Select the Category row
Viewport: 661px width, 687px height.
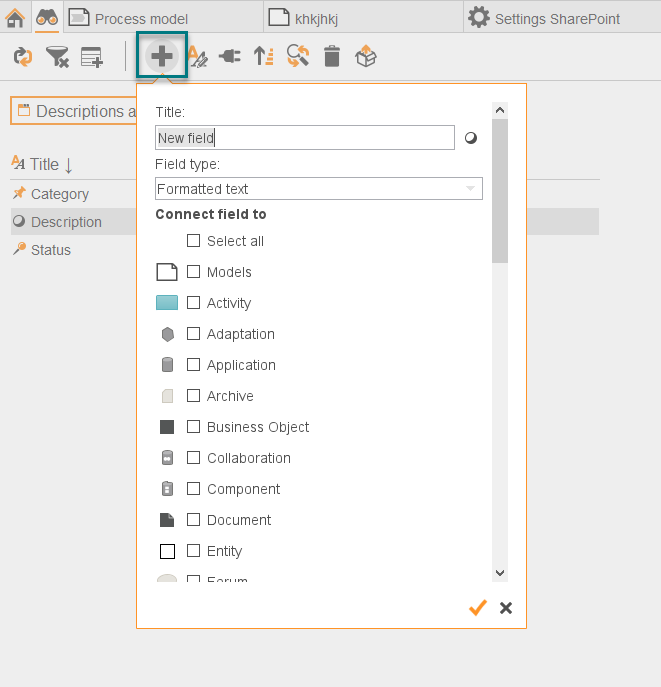coord(74,194)
